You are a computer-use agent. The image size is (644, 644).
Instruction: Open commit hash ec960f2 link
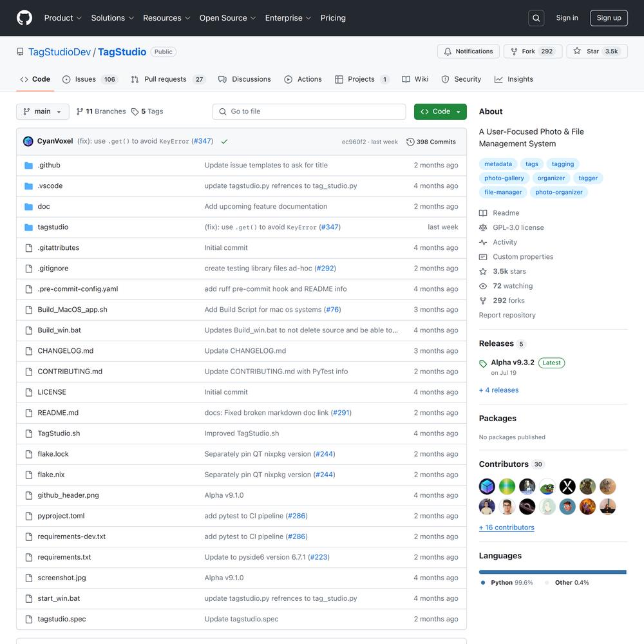pos(354,142)
